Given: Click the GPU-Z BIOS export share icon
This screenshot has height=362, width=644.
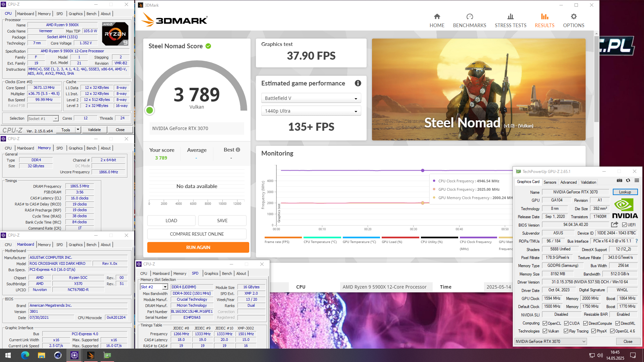Looking at the screenshot, I should coord(614,225).
